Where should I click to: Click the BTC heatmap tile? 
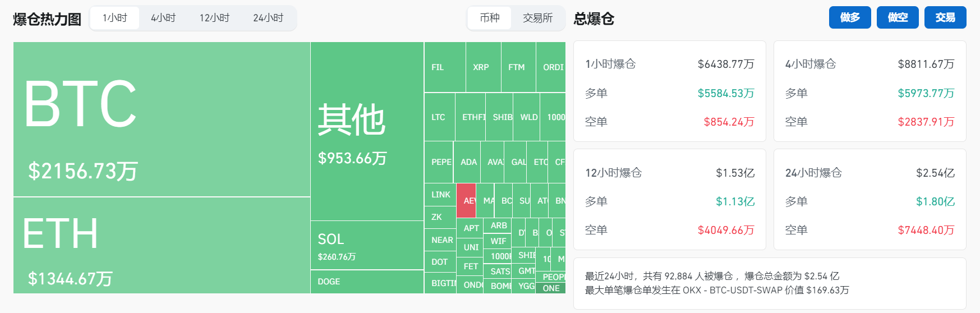pyautogui.click(x=162, y=119)
